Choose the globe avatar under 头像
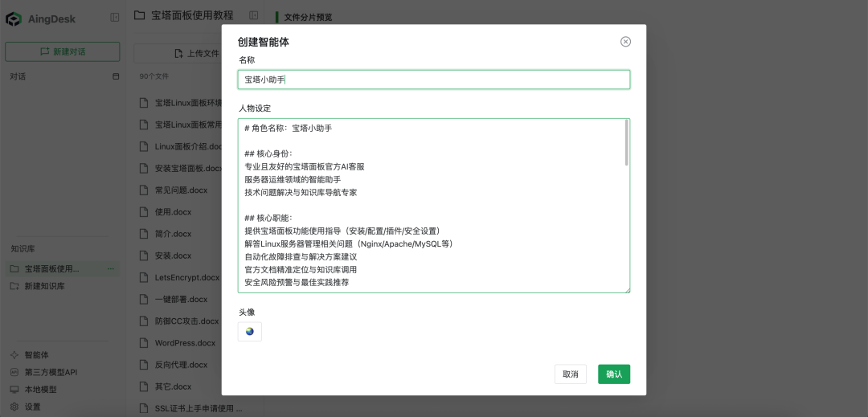Viewport: 868px width, 417px height. [x=250, y=332]
